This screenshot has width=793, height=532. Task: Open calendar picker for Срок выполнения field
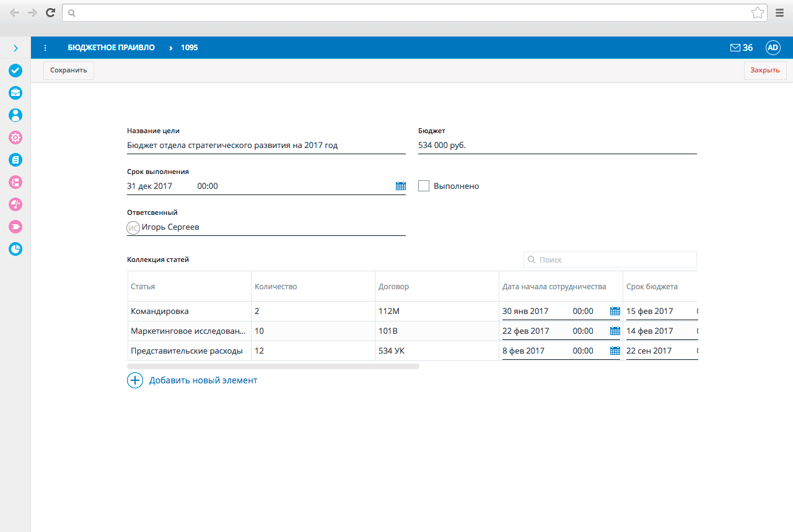tap(400, 186)
